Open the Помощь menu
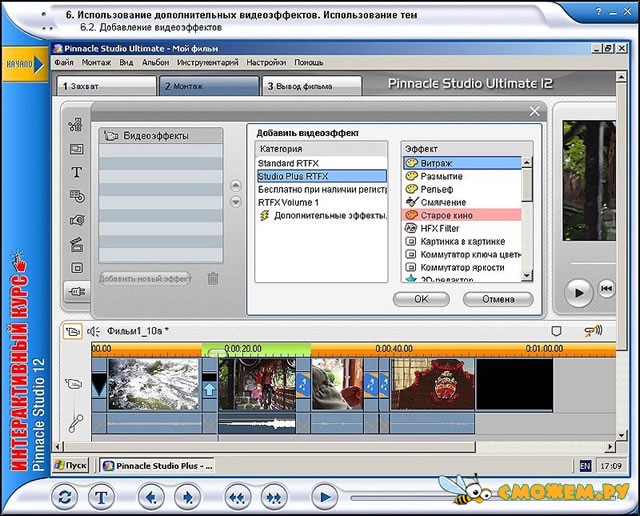This screenshot has height=516, width=640. [x=309, y=62]
